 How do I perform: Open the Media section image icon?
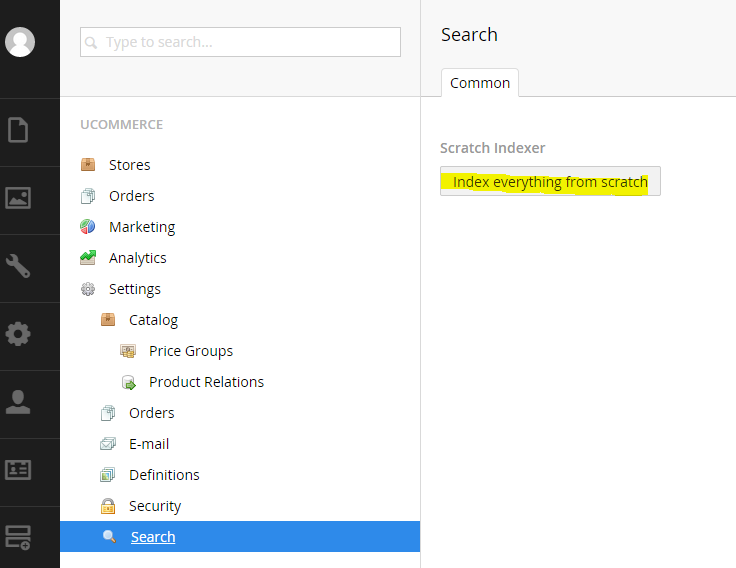point(18,198)
